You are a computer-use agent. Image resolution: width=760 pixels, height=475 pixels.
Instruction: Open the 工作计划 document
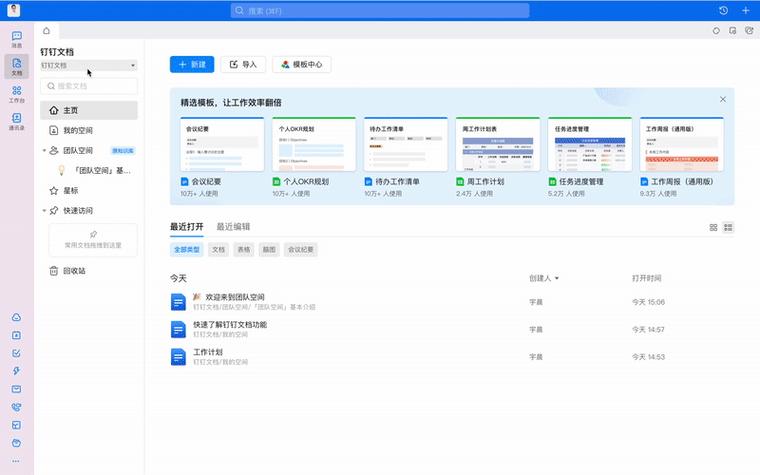click(x=207, y=352)
